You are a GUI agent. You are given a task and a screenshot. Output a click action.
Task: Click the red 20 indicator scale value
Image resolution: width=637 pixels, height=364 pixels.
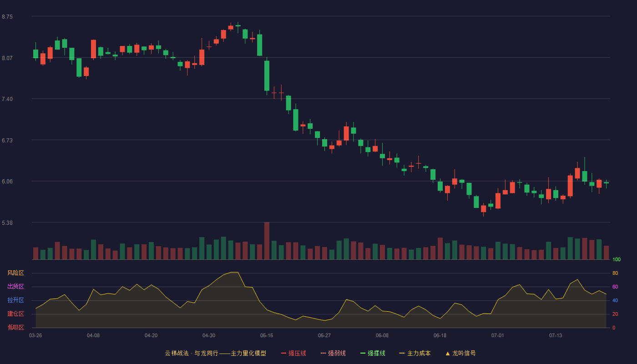point(615,314)
